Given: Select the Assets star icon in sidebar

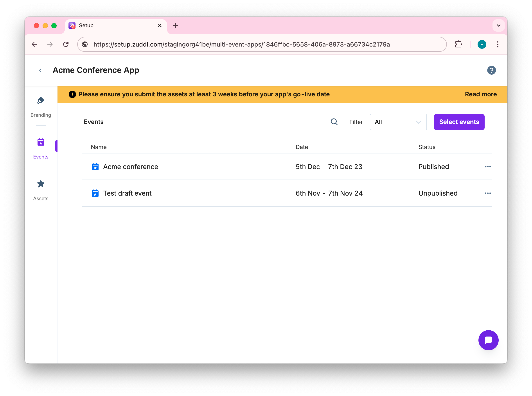Looking at the screenshot, I should coord(41,184).
